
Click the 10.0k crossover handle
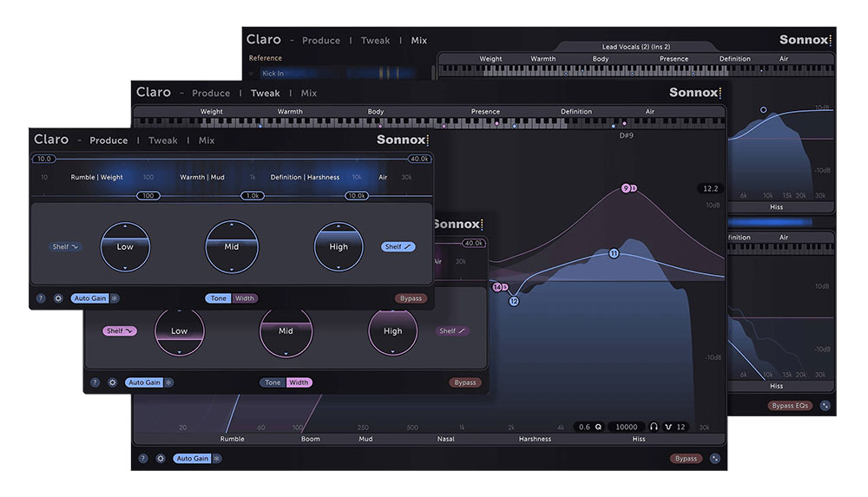click(357, 195)
